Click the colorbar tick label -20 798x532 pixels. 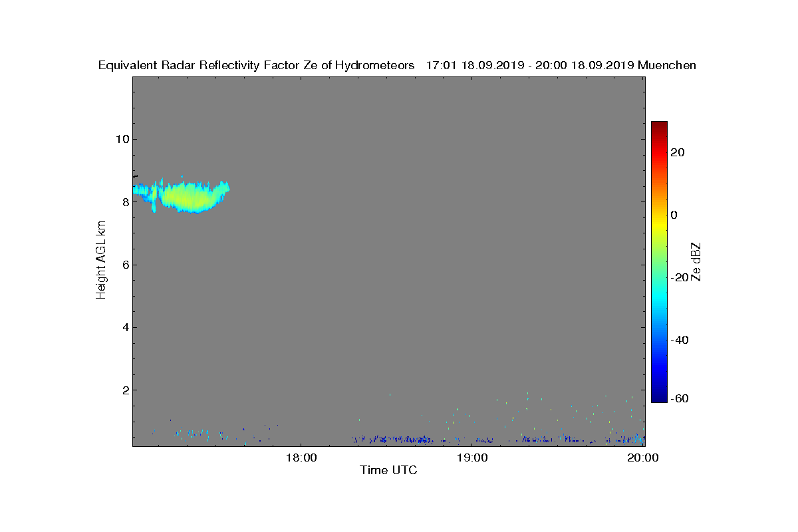(680, 277)
